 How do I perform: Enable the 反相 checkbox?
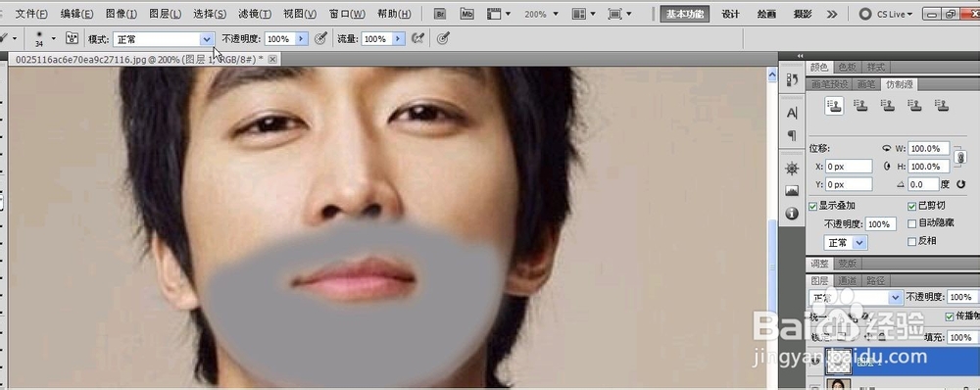click(911, 241)
